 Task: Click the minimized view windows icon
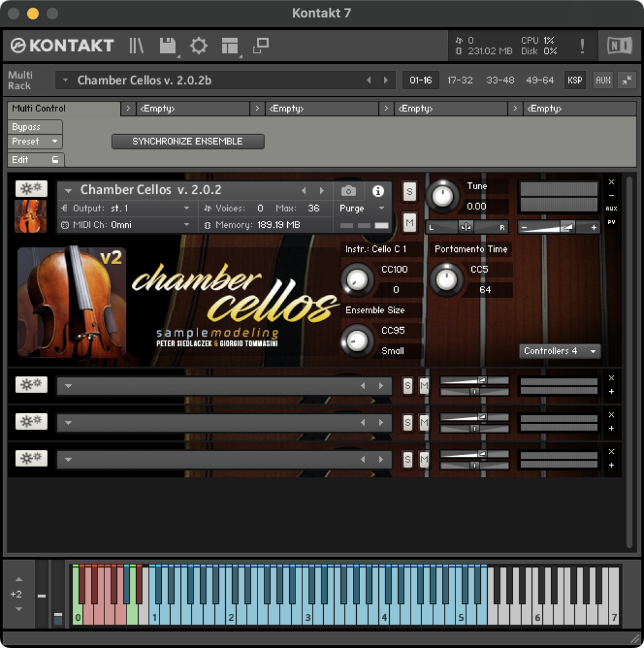coord(261,46)
